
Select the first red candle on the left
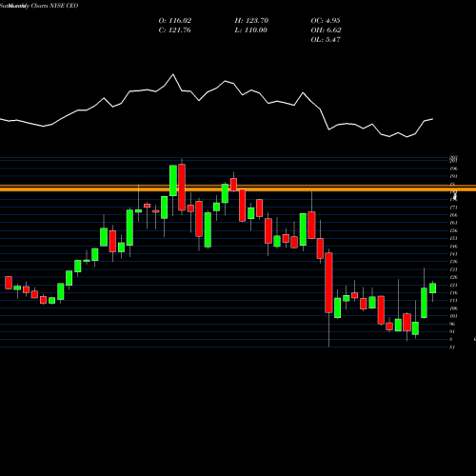click(9, 283)
